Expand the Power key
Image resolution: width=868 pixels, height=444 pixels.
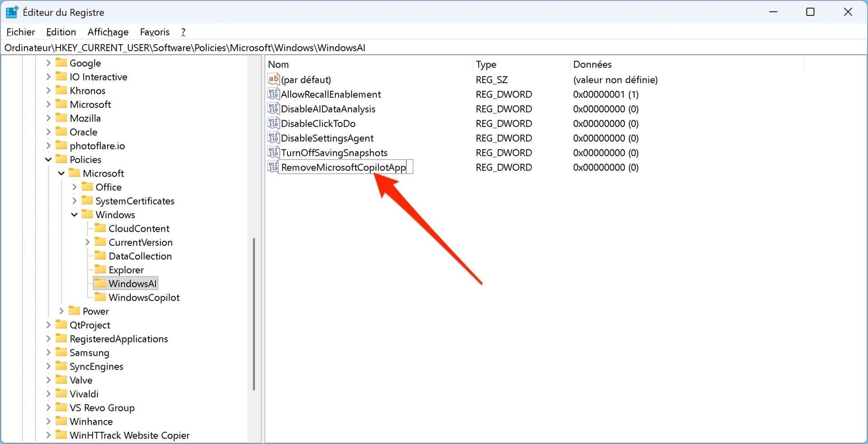pos(61,311)
